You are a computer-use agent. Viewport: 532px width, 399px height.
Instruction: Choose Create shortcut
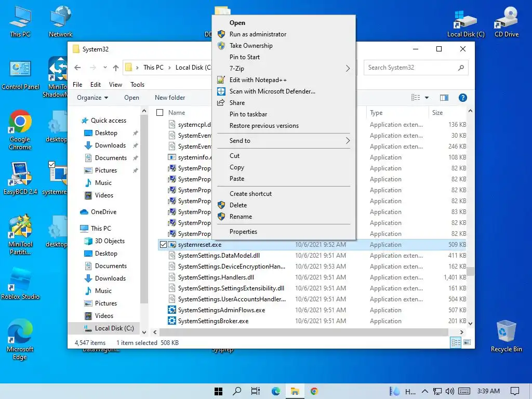(250, 193)
